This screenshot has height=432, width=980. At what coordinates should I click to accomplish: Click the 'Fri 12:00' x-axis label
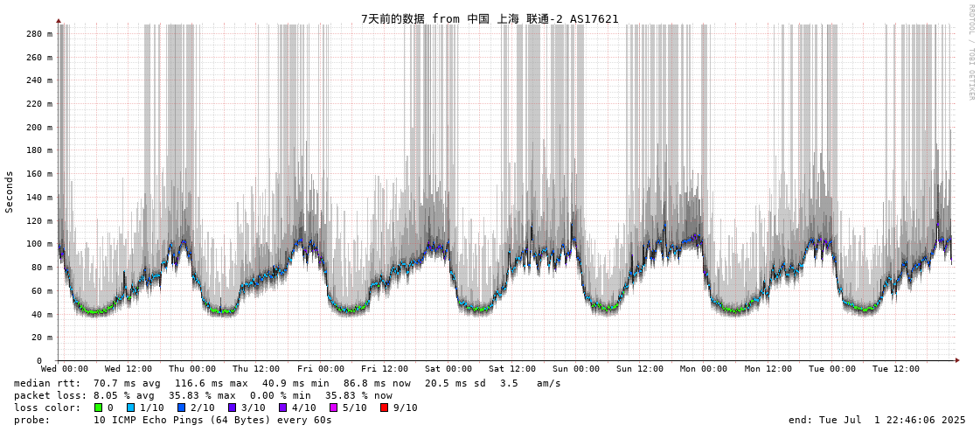[384, 369]
